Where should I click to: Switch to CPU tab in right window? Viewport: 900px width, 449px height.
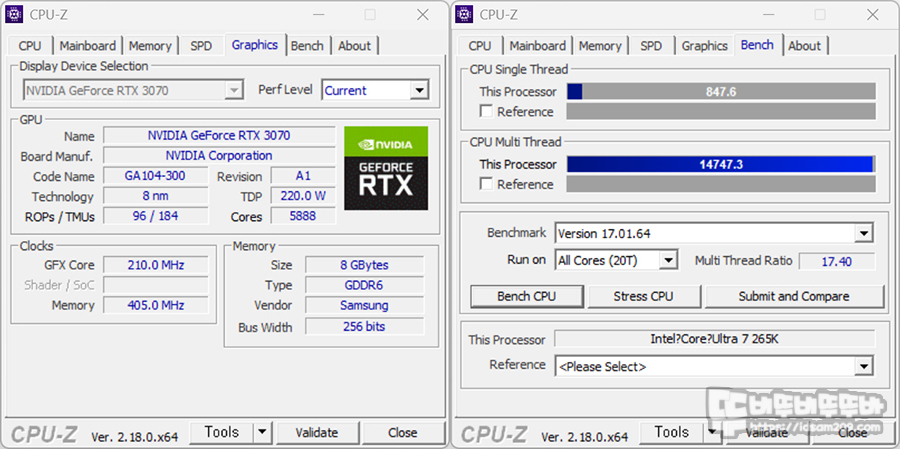[480, 46]
